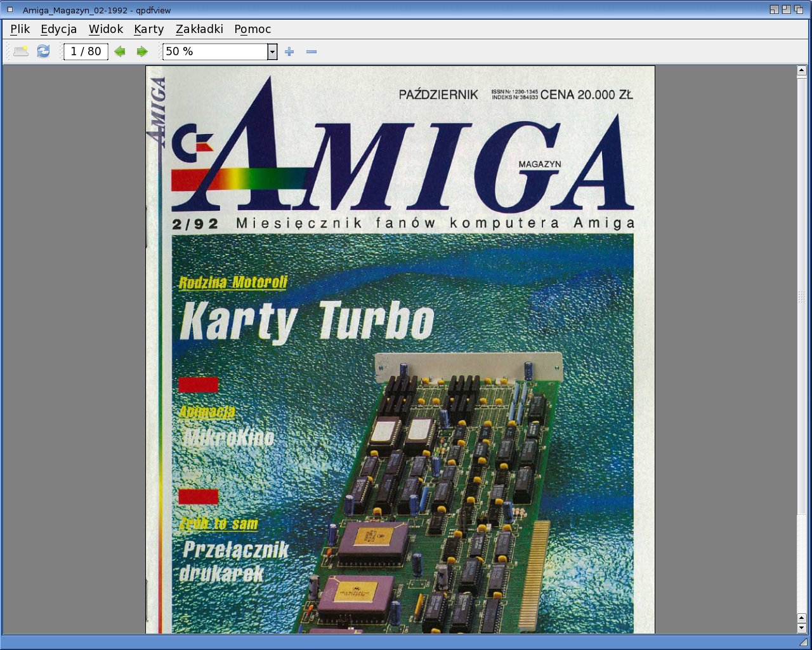Click the Karty Turbo headline on the cover
Viewport: 812px width, 650px height.
(307, 321)
